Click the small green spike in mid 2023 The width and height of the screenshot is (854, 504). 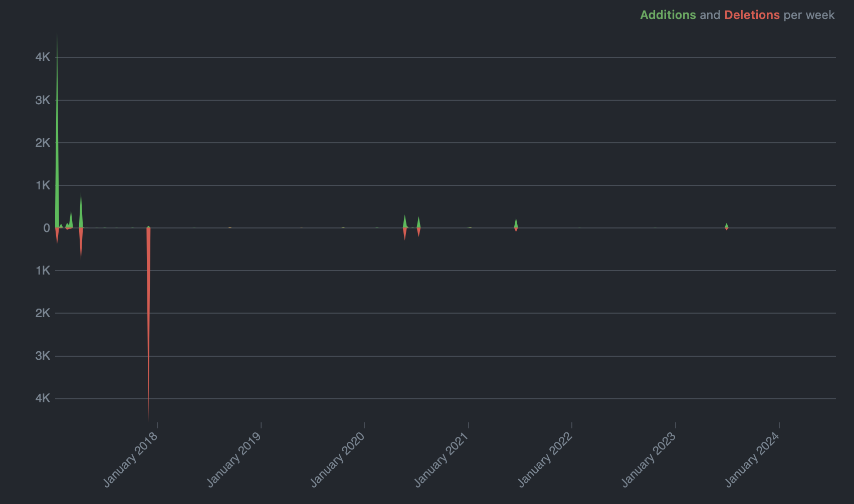pos(726,225)
